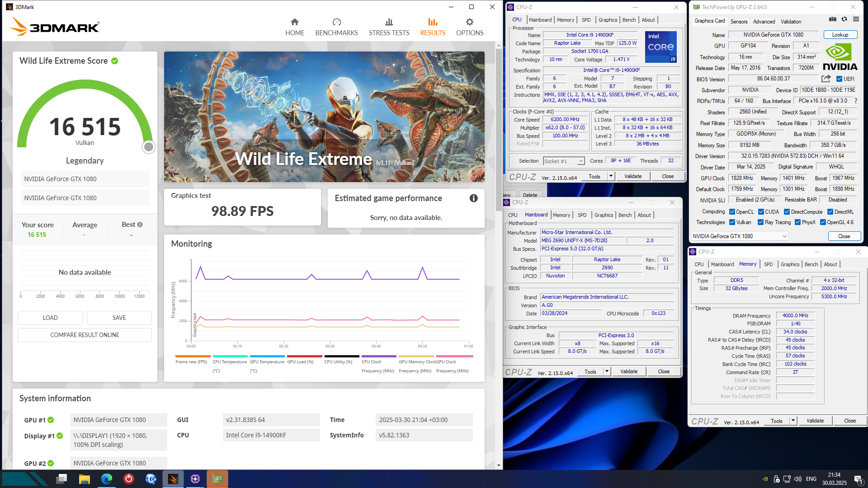Click Intel Core i9 logo in CPU-Z
Image resolution: width=868 pixels, height=488 pixels.
coord(660,47)
